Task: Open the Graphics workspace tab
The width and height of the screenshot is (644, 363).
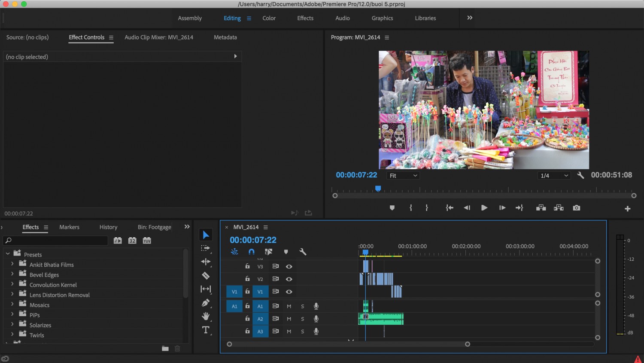Action: pyautogui.click(x=383, y=18)
